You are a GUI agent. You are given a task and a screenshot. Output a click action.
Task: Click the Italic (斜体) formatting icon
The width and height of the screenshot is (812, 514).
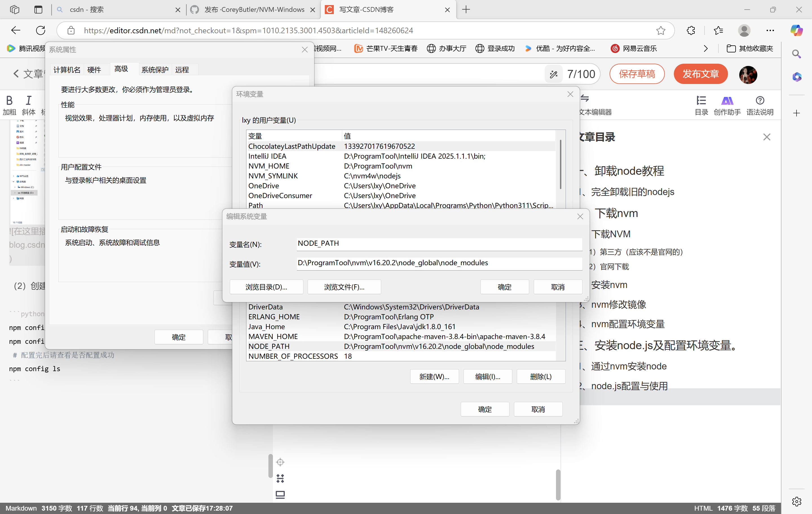coord(28,100)
